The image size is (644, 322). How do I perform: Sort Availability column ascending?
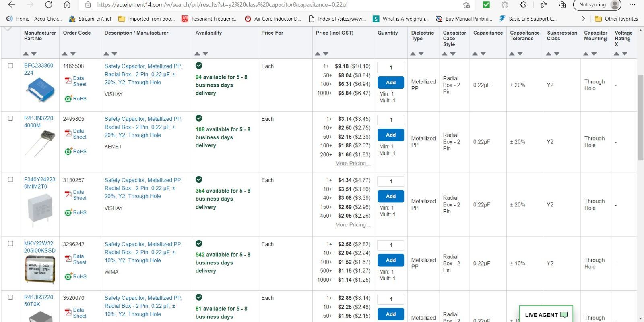coord(197,54)
